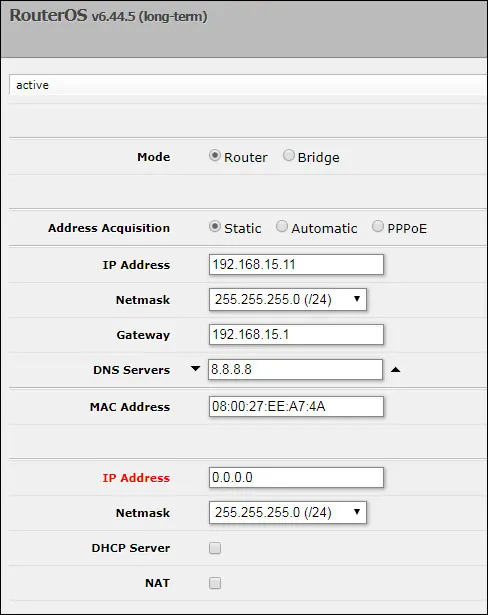Enable the NAT checkbox
This screenshot has height=615, width=488.
click(x=215, y=583)
